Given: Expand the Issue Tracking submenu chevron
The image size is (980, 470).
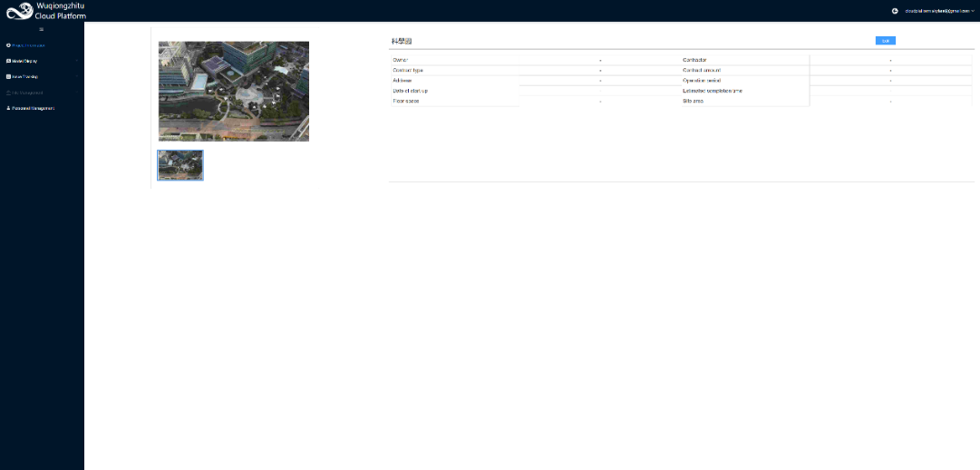Looking at the screenshot, I should coord(77,77).
